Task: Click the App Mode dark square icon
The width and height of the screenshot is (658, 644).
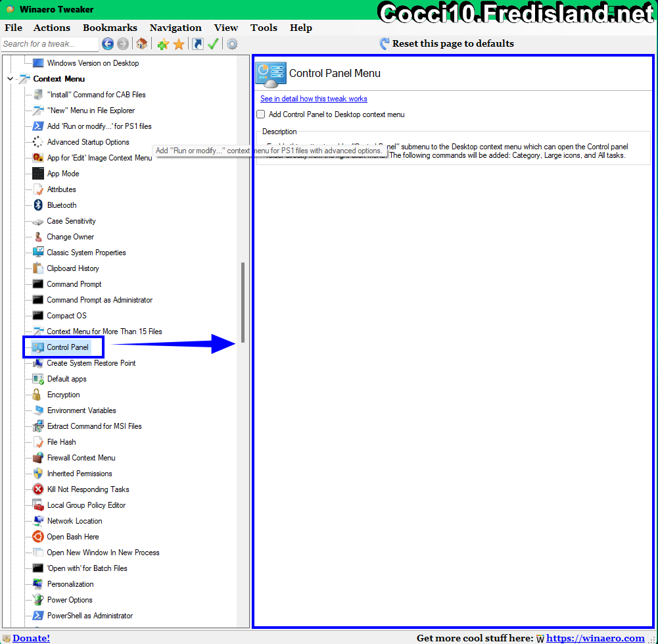Action: [x=38, y=174]
